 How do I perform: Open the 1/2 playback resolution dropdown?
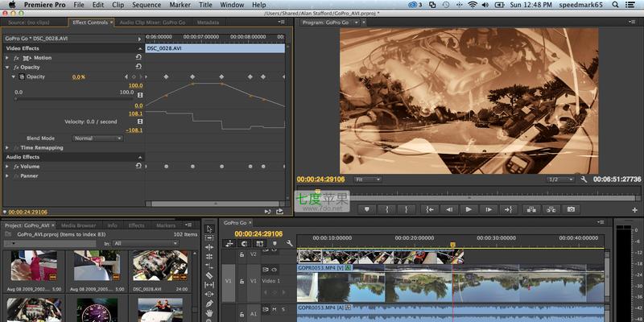click(560, 180)
